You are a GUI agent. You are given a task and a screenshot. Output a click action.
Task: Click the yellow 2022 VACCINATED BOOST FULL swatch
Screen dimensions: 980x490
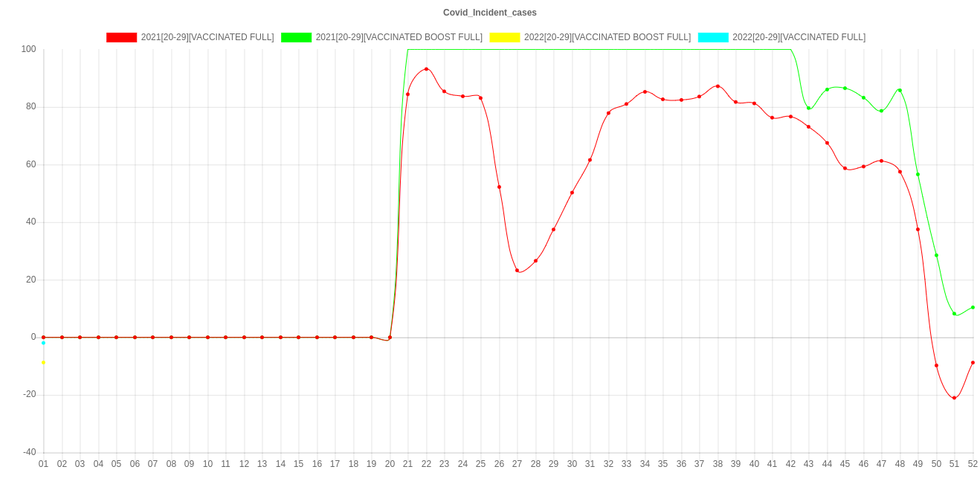click(504, 37)
